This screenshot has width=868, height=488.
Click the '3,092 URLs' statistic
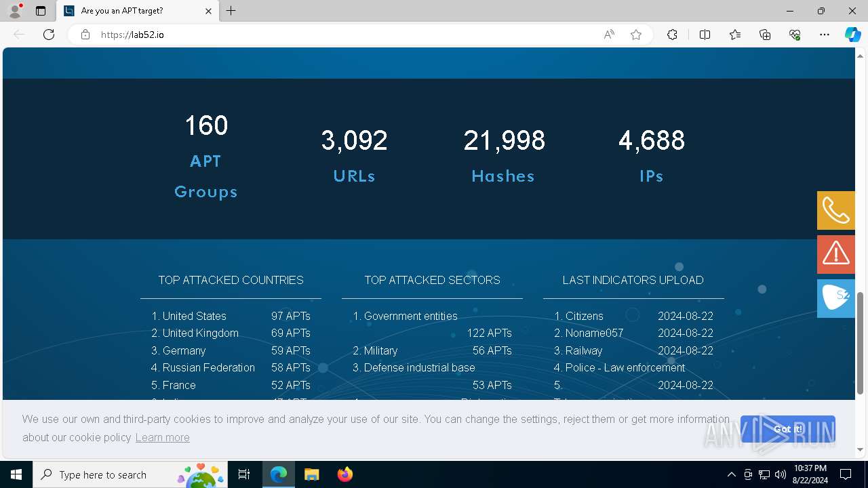[354, 157]
